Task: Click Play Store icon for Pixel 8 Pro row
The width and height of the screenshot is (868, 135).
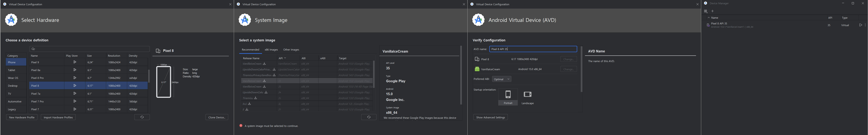Action: pyautogui.click(x=75, y=78)
